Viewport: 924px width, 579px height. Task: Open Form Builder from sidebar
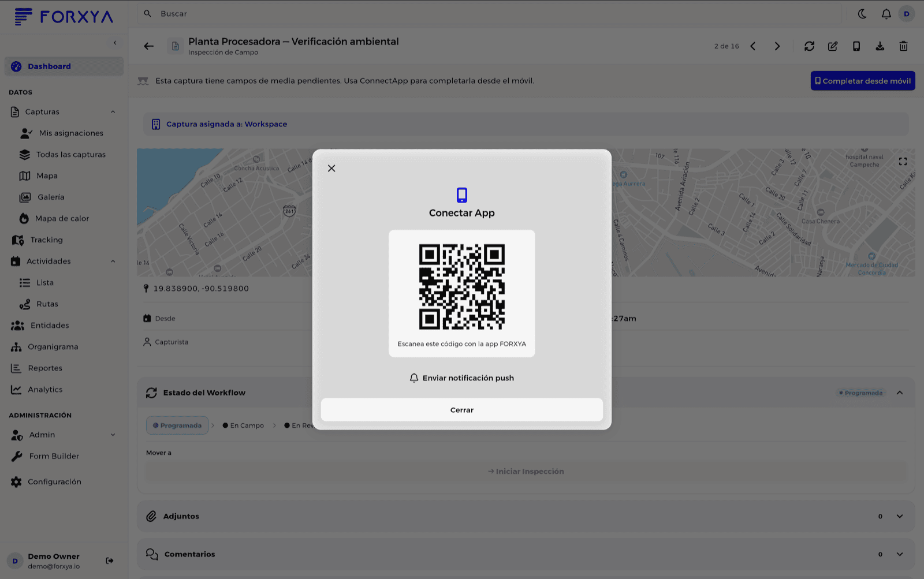pyautogui.click(x=54, y=456)
